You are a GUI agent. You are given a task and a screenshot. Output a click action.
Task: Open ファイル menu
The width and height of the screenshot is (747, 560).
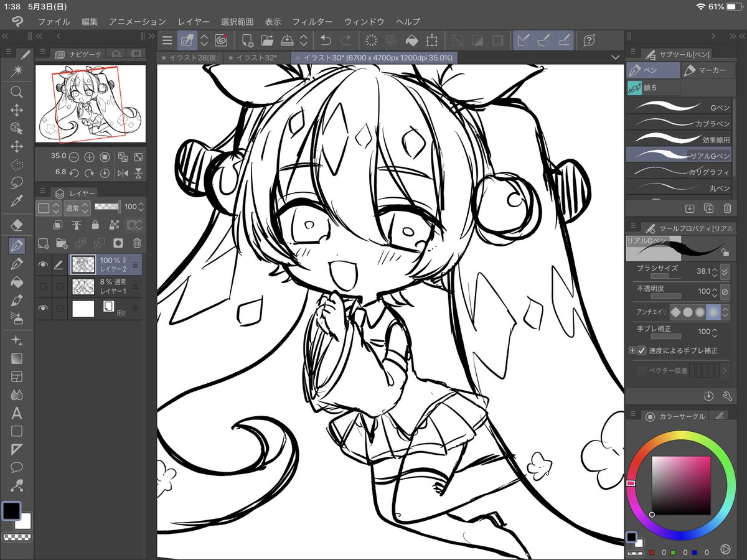(54, 22)
